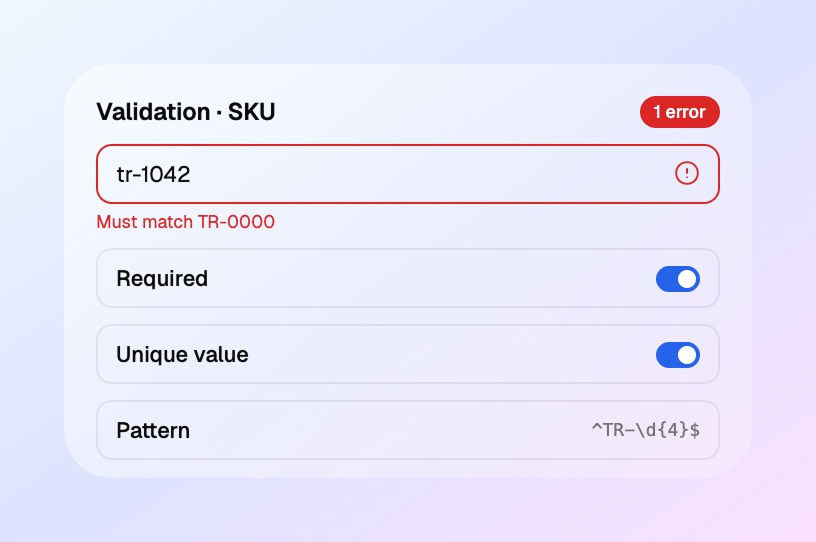Click the Pattern label
Screen dimensions: 816x542
tap(153, 431)
